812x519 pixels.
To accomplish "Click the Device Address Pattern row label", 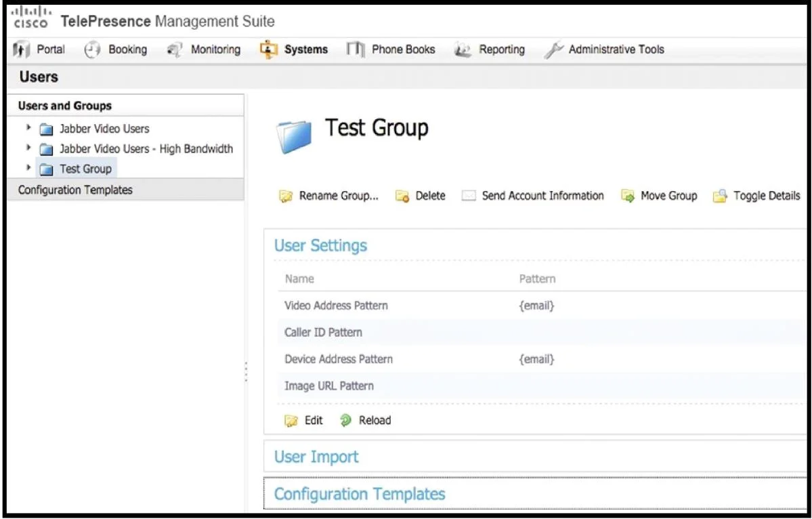I will click(339, 360).
